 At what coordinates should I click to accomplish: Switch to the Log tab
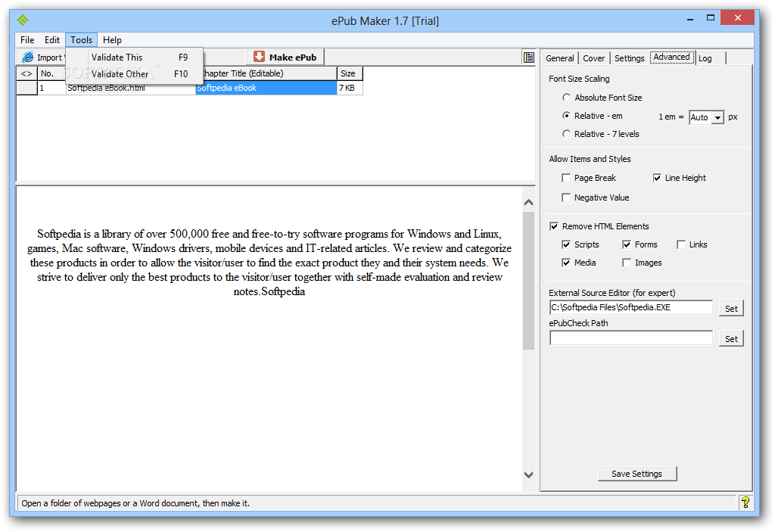[711, 58]
